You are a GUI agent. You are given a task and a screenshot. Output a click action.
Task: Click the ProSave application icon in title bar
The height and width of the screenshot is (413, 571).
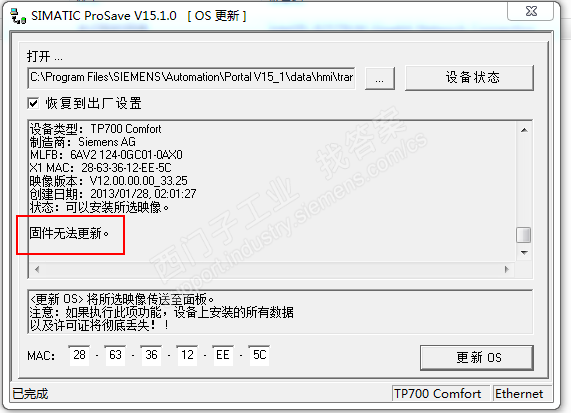coord(17,16)
